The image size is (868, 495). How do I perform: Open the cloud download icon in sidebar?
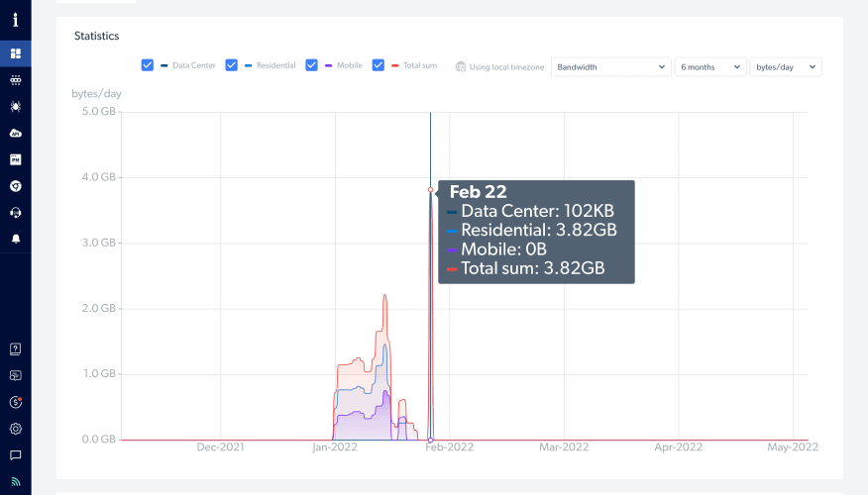point(16,133)
